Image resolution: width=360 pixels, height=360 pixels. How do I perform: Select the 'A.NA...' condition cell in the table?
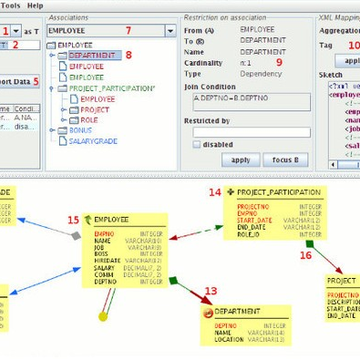click(x=26, y=118)
